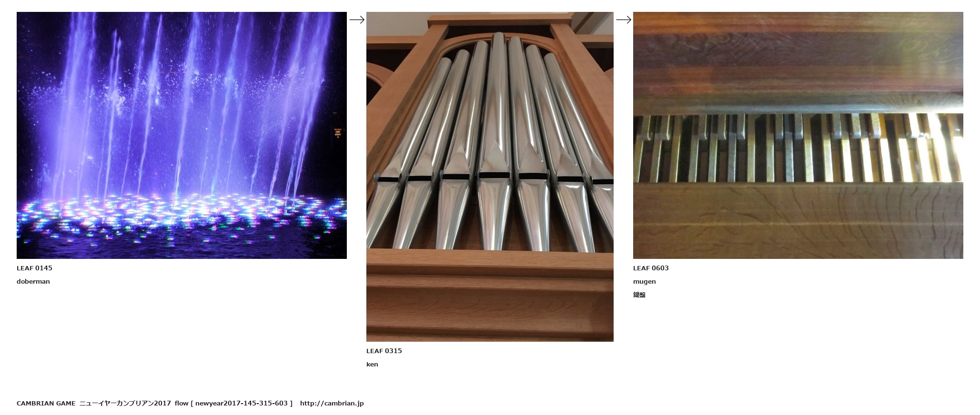Click the author name ken
Viewport: 980px width, 415px height.
372,364
